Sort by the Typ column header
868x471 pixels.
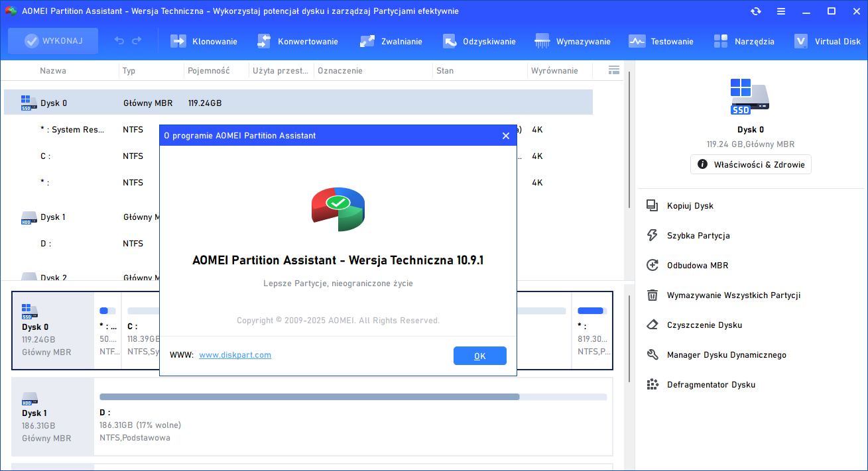(129, 71)
